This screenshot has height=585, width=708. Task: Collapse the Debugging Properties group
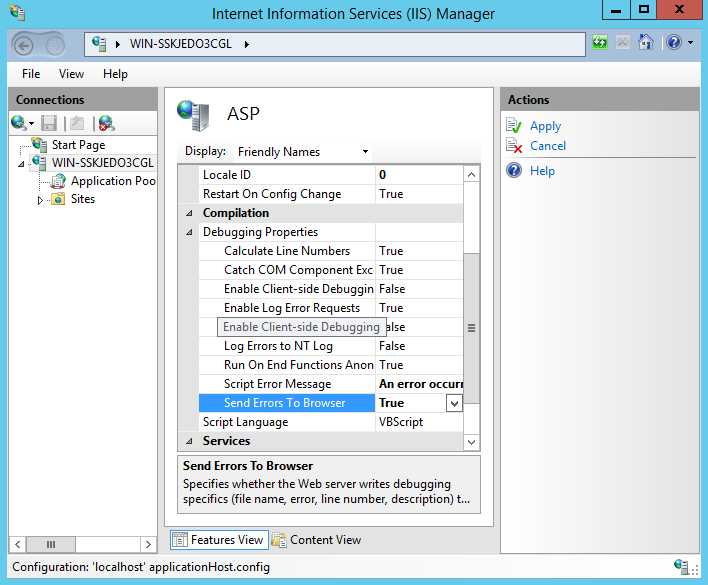point(189,232)
